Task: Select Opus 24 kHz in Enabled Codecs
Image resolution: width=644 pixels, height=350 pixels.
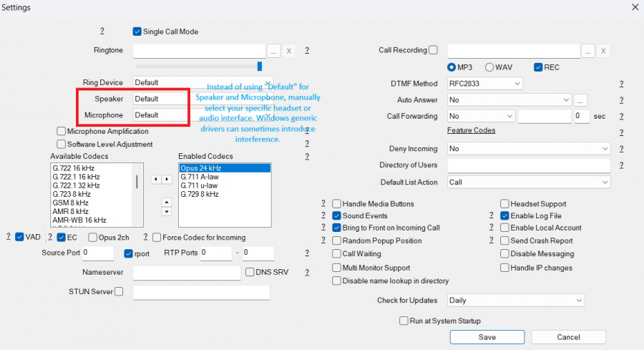Action: (225, 168)
